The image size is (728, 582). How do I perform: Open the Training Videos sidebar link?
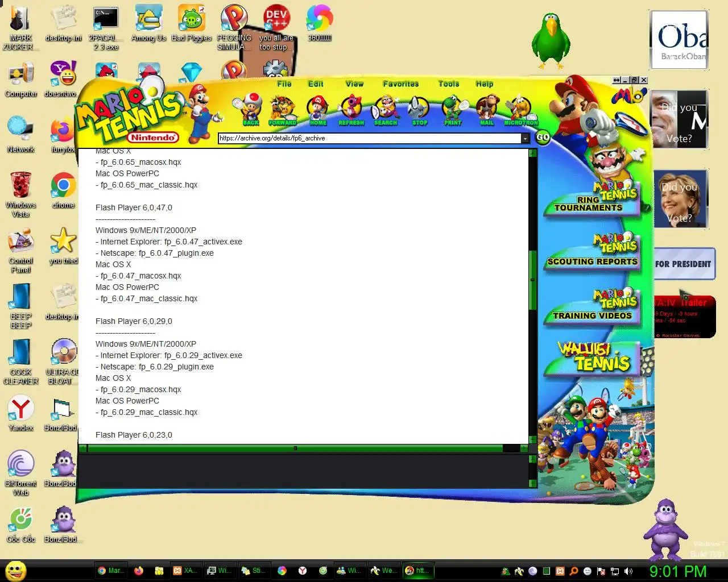pos(591,308)
